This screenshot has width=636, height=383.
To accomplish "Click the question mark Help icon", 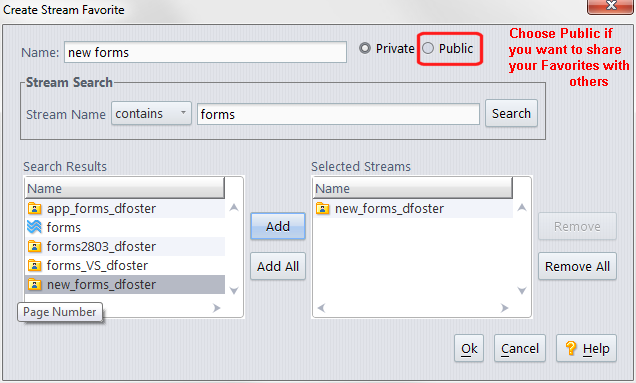I will [571, 348].
